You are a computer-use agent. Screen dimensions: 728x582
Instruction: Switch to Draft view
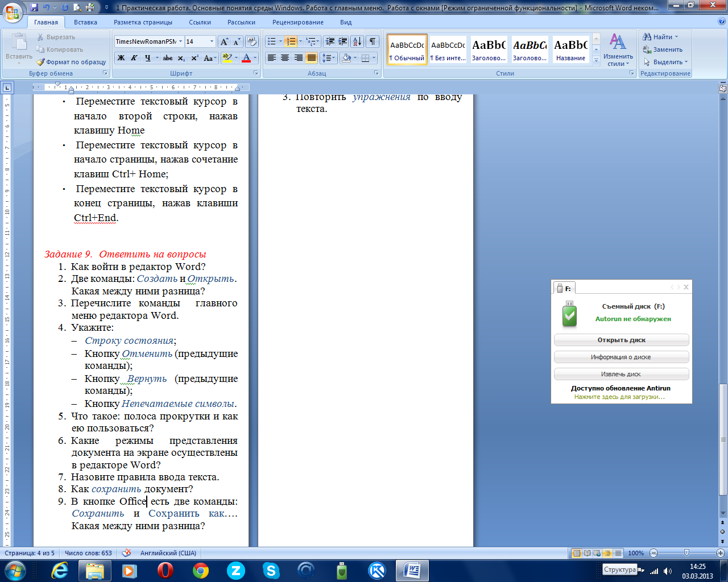click(x=618, y=553)
